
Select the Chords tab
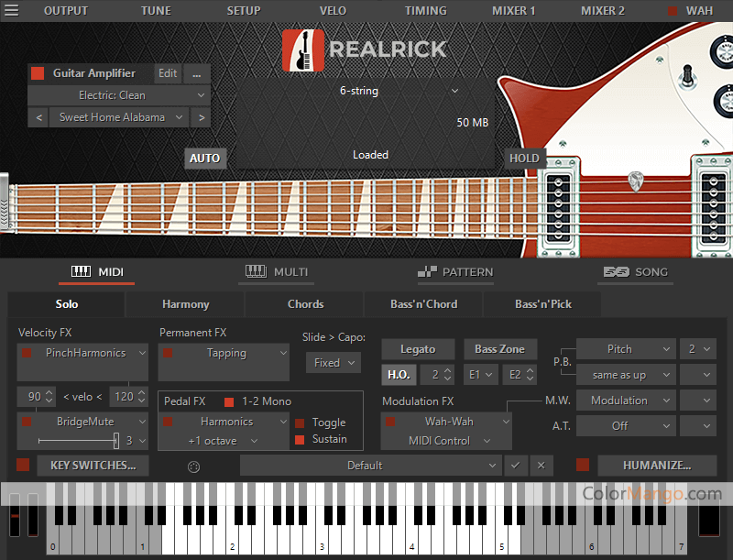click(x=305, y=304)
